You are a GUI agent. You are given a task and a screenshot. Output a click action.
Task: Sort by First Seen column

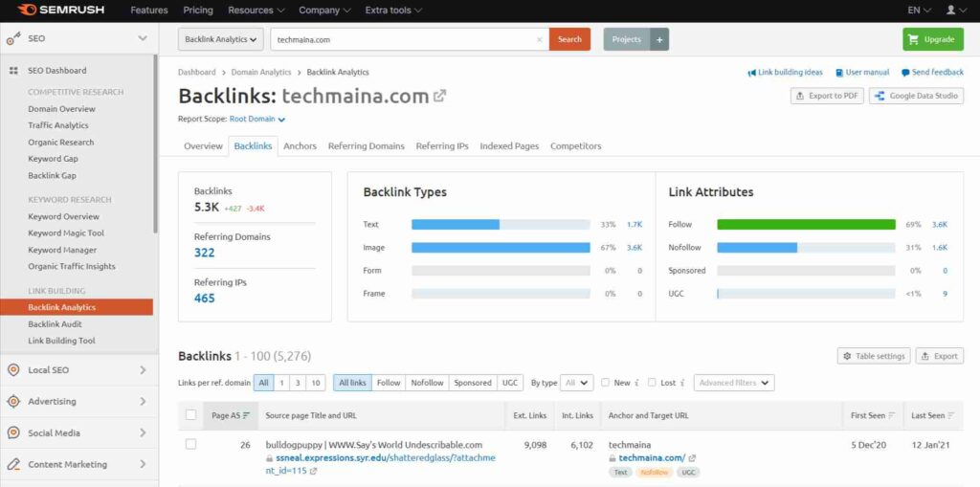[x=891, y=415]
